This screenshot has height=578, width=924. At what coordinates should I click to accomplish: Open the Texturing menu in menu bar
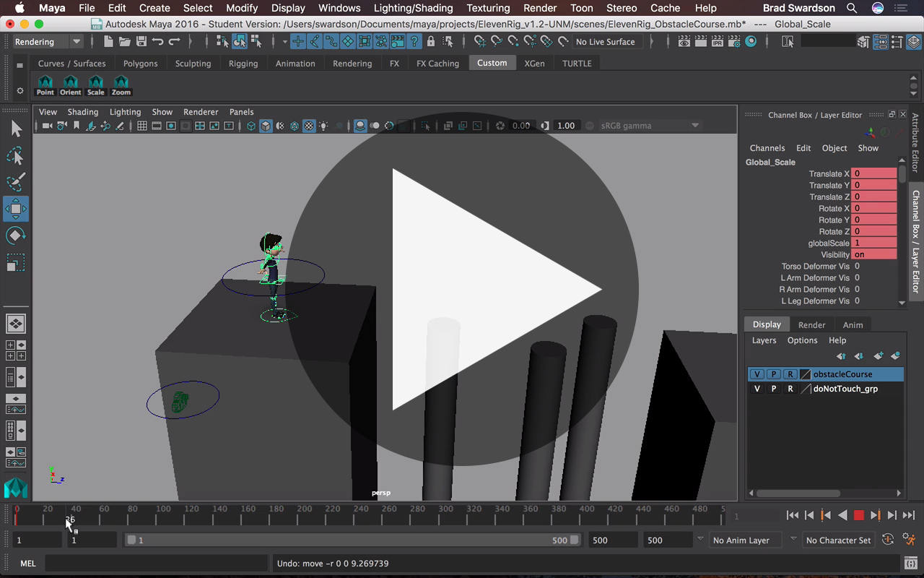(488, 8)
